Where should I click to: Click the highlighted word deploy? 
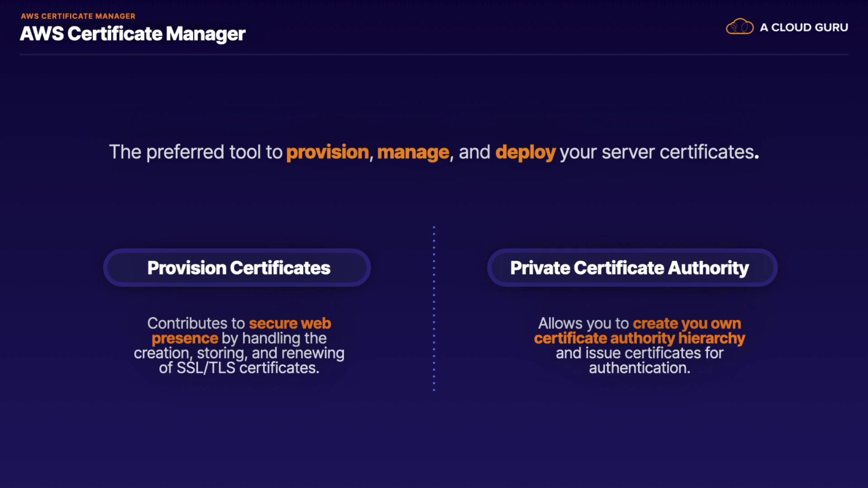pos(525,152)
